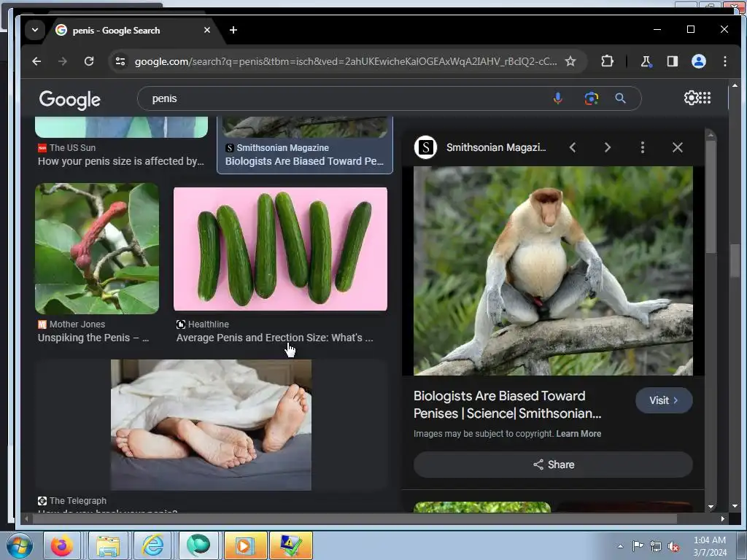
Task: Select Smithsonian Magazine result card
Action: pyautogui.click(x=305, y=145)
